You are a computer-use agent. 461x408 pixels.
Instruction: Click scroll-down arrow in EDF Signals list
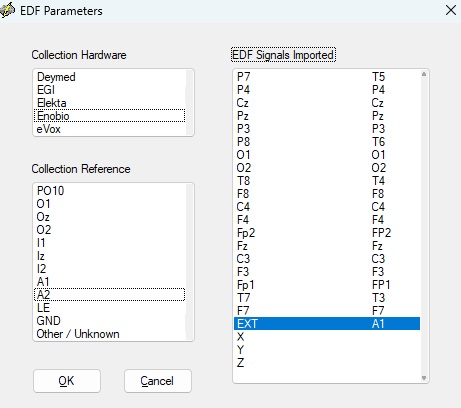(424, 378)
